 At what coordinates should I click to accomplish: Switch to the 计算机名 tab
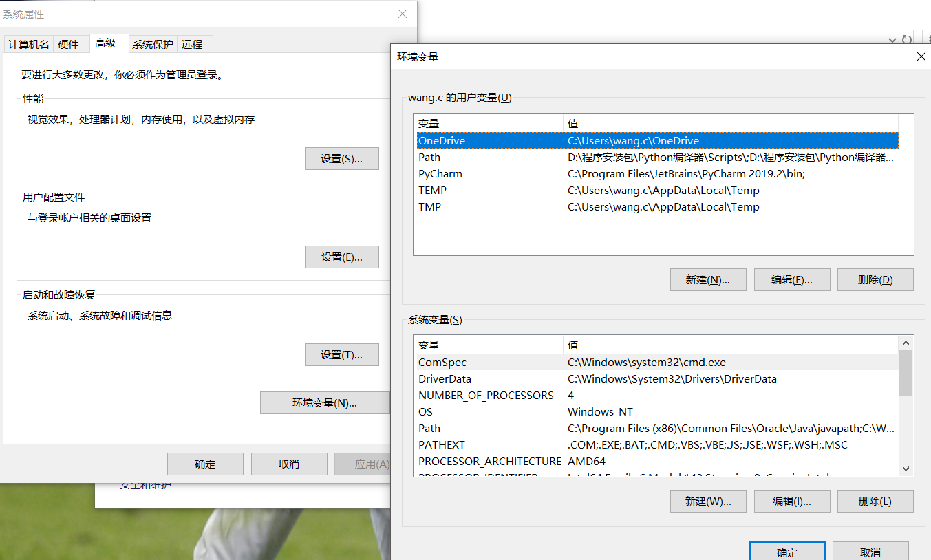tap(28, 44)
